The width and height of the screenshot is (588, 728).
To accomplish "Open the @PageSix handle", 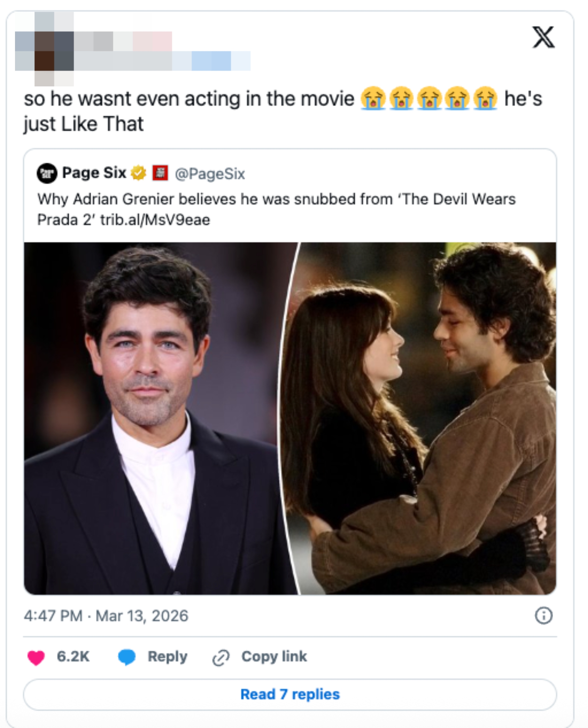I will pos(210,174).
